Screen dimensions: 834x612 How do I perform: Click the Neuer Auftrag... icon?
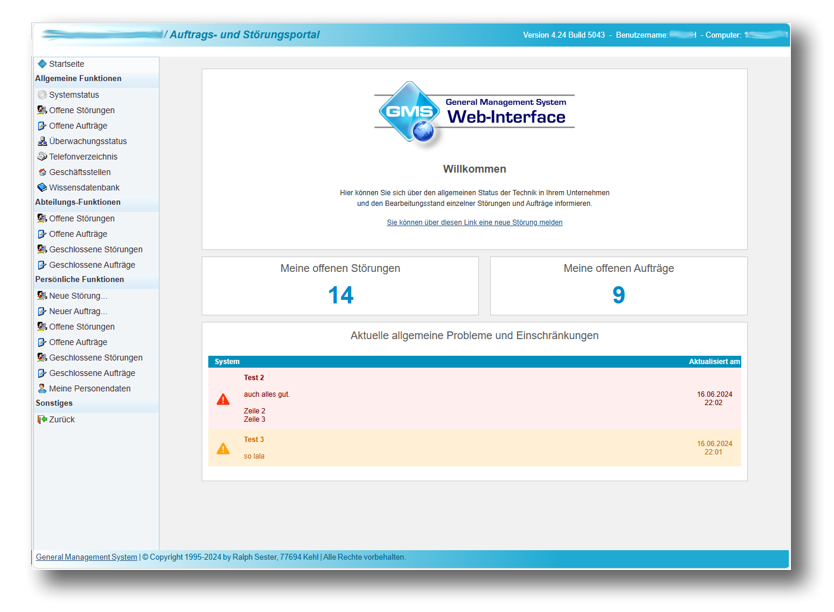[42, 311]
